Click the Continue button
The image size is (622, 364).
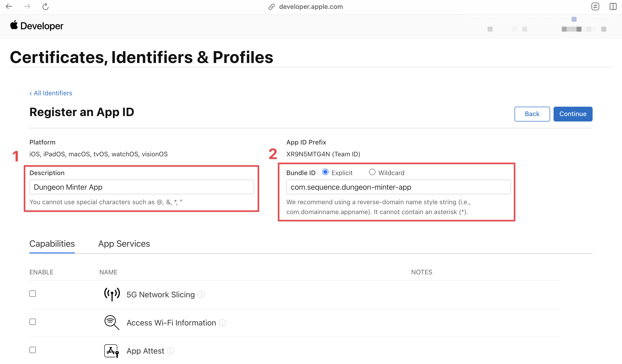point(573,114)
